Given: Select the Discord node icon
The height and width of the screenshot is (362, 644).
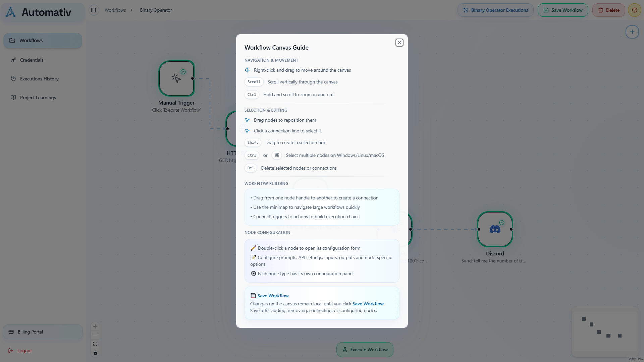Looking at the screenshot, I should (495, 229).
